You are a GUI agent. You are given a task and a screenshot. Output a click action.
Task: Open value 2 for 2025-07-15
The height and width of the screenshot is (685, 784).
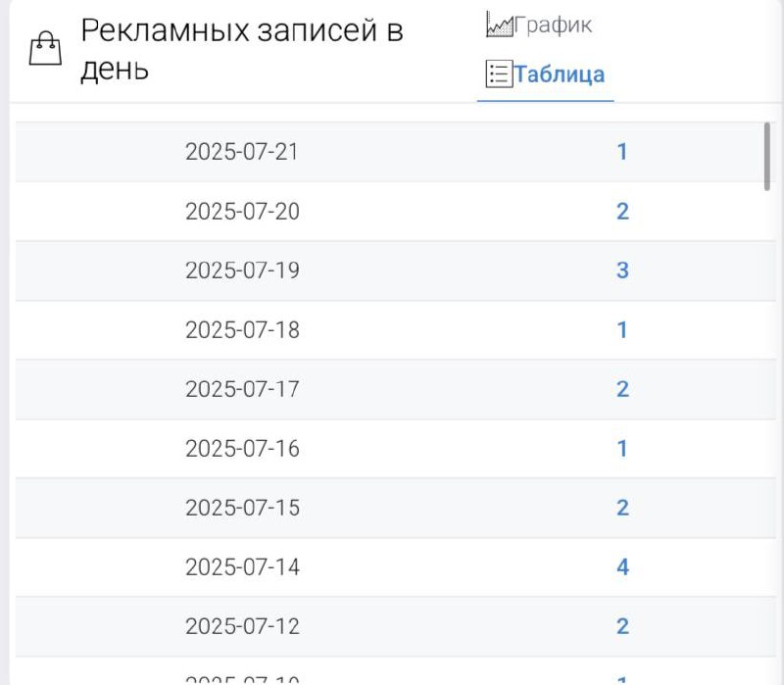(x=621, y=508)
